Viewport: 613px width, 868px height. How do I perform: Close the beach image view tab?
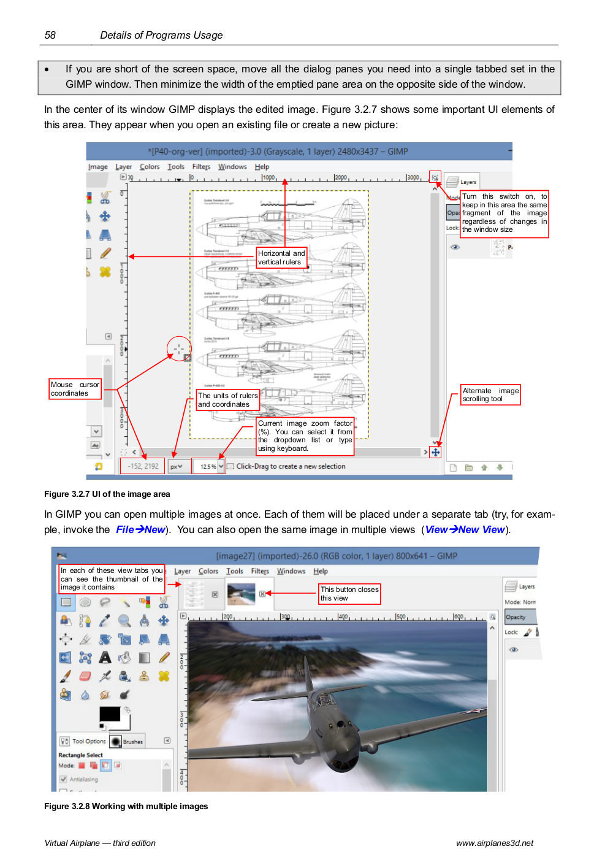point(262,594)
